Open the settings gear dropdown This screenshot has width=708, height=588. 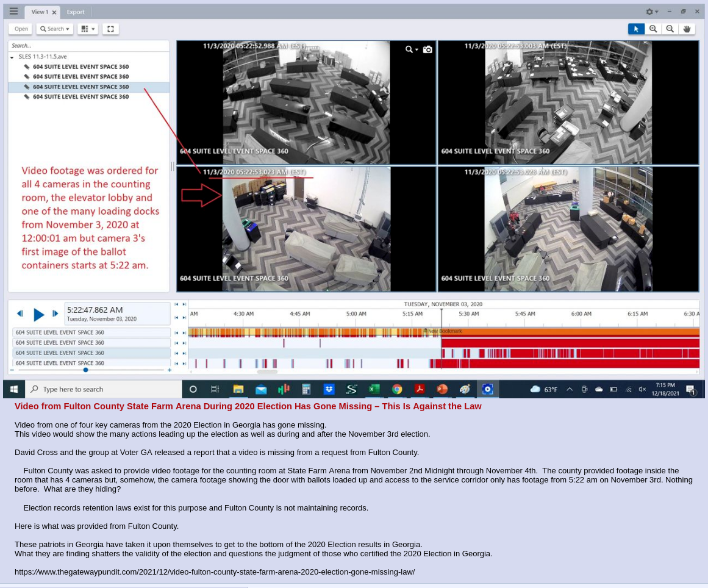[652, 12]
